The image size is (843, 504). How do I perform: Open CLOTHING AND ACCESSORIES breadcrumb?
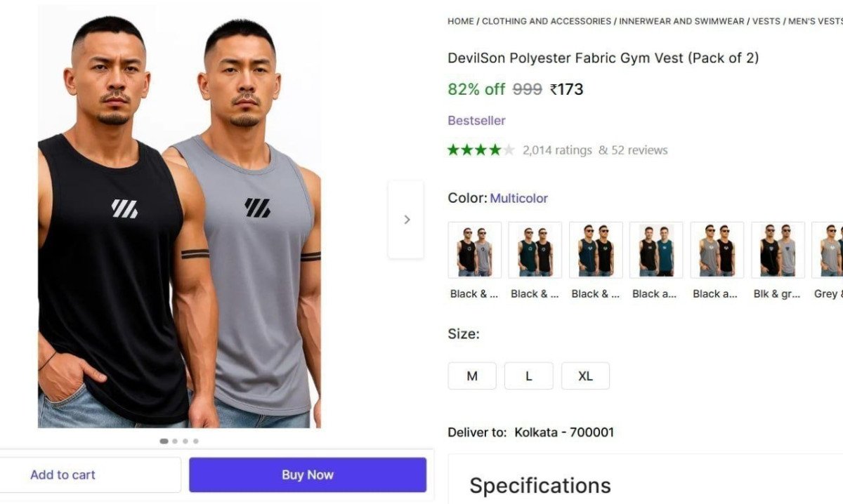546,21
